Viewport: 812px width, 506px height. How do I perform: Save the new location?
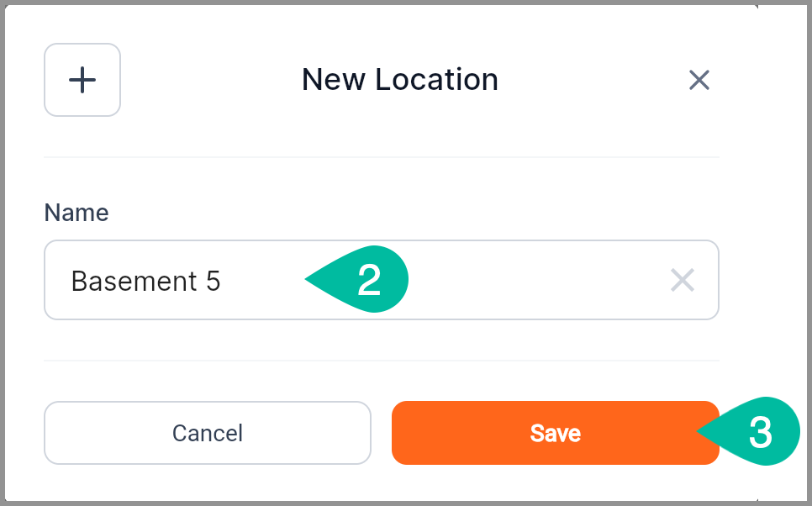pos(555,433)
